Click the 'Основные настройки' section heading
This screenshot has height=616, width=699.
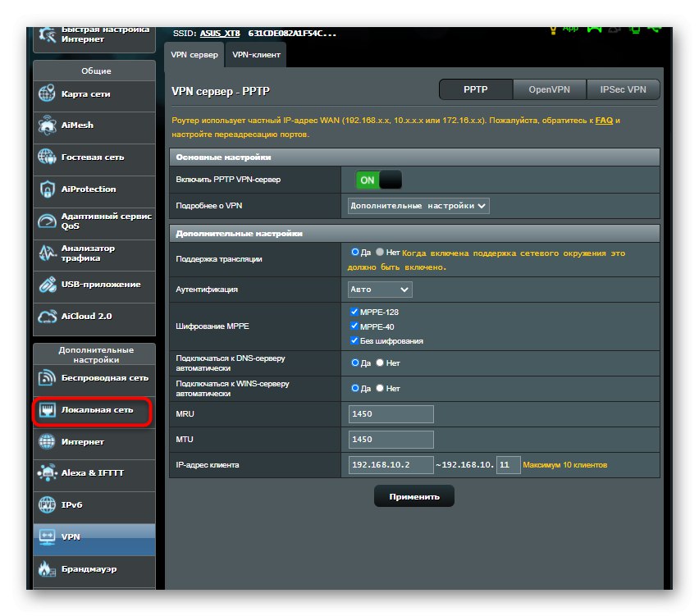(223, 157)
